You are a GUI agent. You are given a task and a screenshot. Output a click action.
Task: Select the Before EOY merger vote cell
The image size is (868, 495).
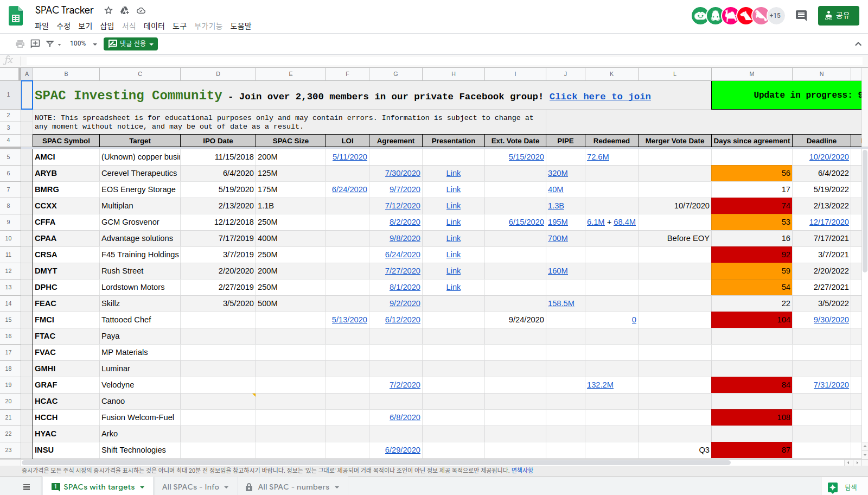tap(675, 238)
